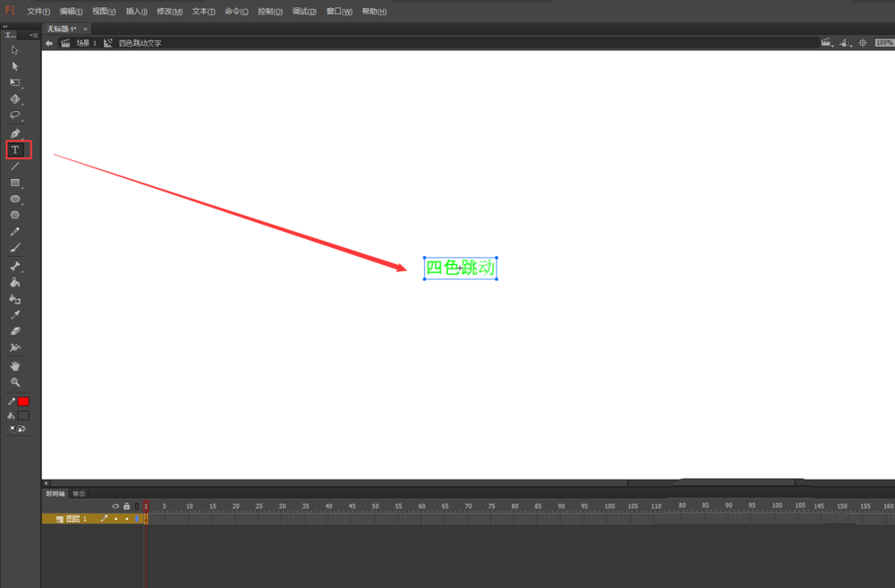Select the Oval tool
Image resolution: width=895 pixels, height=588 pixels.
point(15,200)
